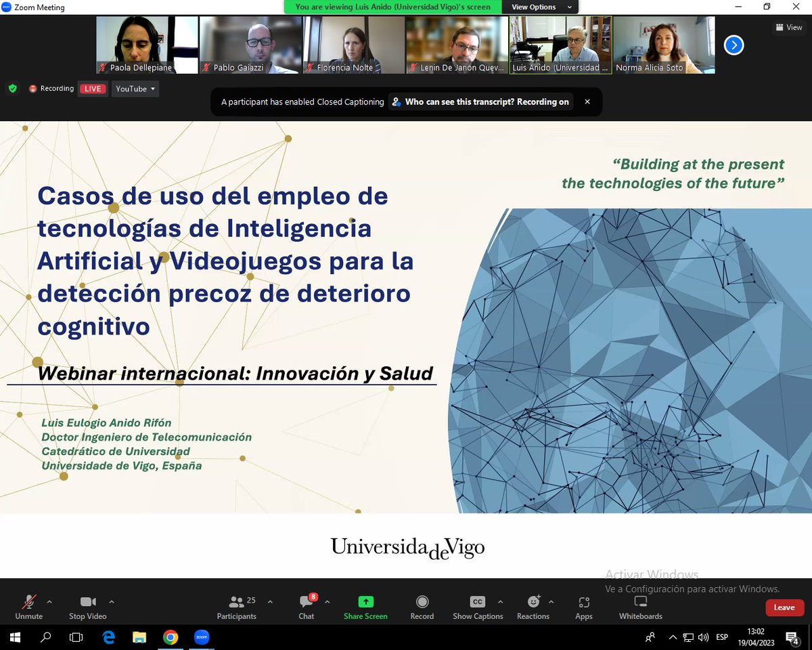Open the People icon in system tray
This screenshot has height=650, width=812.
pyautogui.click(x=650, y=637)
